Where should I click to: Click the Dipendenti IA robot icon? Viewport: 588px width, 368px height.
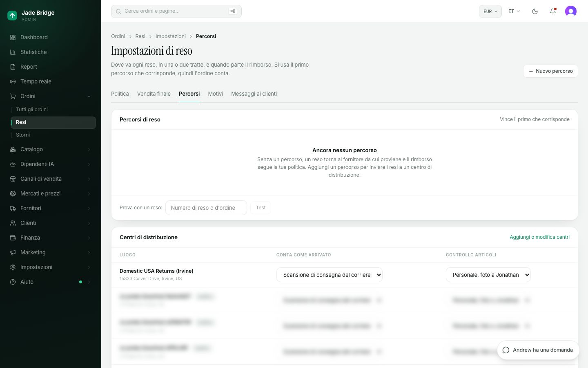tap(13, 164)
